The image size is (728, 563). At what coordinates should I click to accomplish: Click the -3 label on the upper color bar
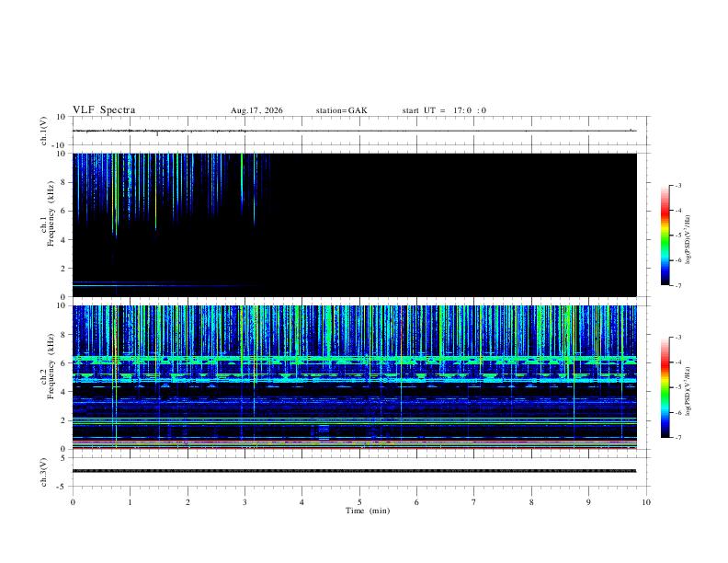(x=677, y=186)
